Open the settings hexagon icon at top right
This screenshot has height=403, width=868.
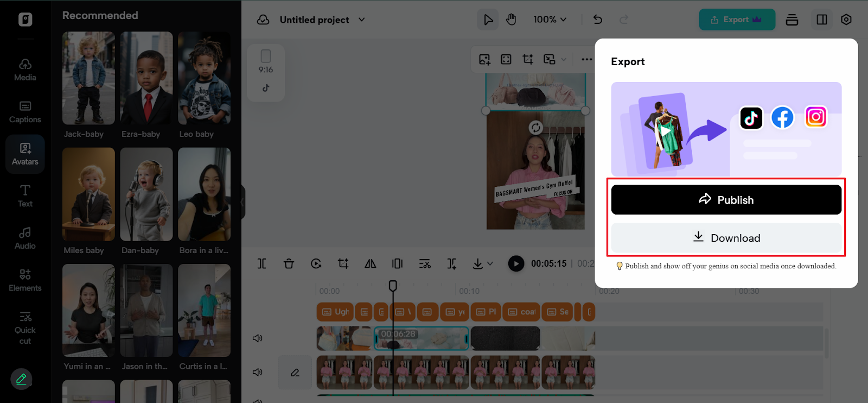(846, 20)
